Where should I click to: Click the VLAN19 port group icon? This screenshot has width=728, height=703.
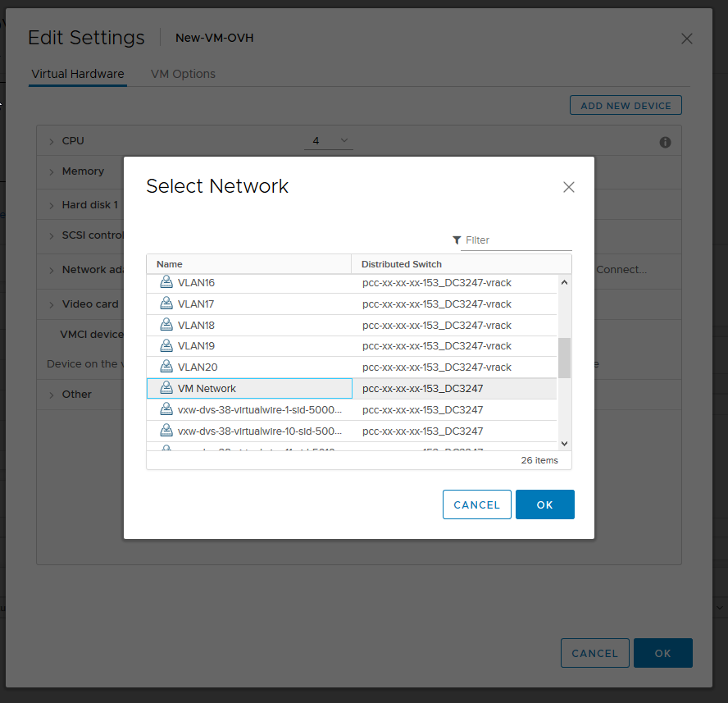coord(166,345)
